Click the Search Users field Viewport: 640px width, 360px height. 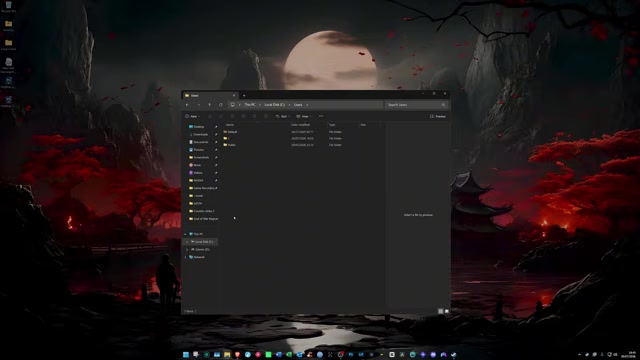pyautogui.click(x=416, y=105)
